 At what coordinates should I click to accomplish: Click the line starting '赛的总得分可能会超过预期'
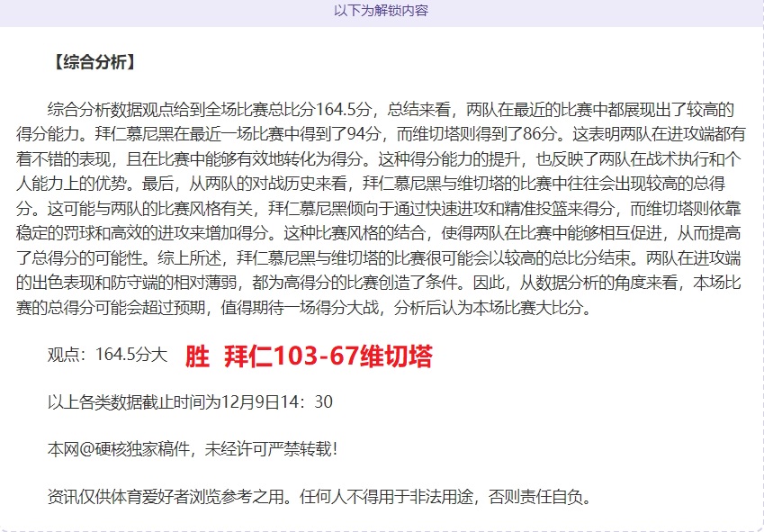click(x=303, y=308)
